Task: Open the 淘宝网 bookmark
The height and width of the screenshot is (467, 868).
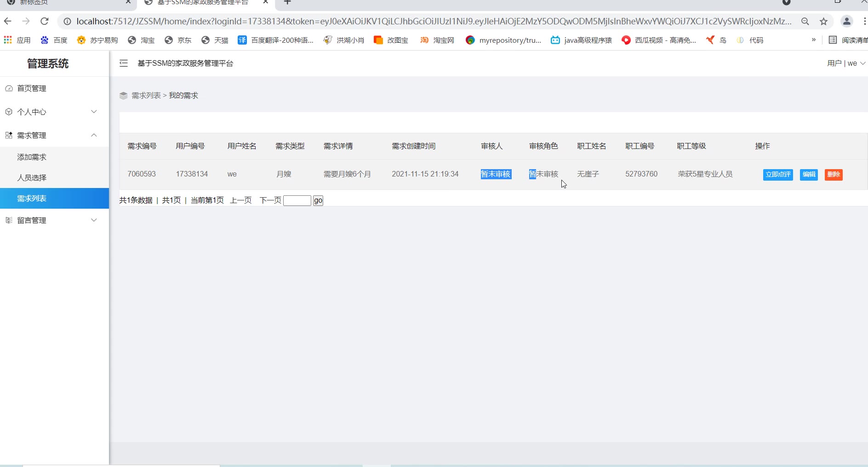Action: point(437,40)
